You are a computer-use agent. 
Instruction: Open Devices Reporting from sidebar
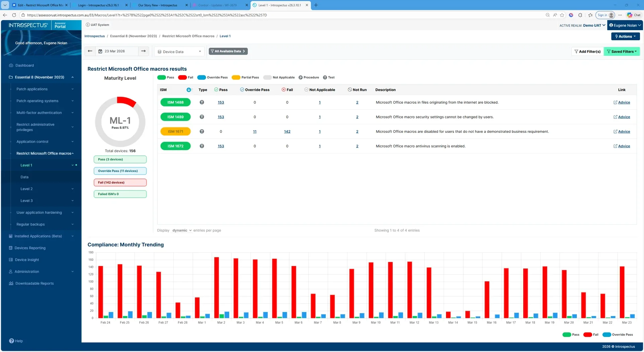(x=30, y=248)
